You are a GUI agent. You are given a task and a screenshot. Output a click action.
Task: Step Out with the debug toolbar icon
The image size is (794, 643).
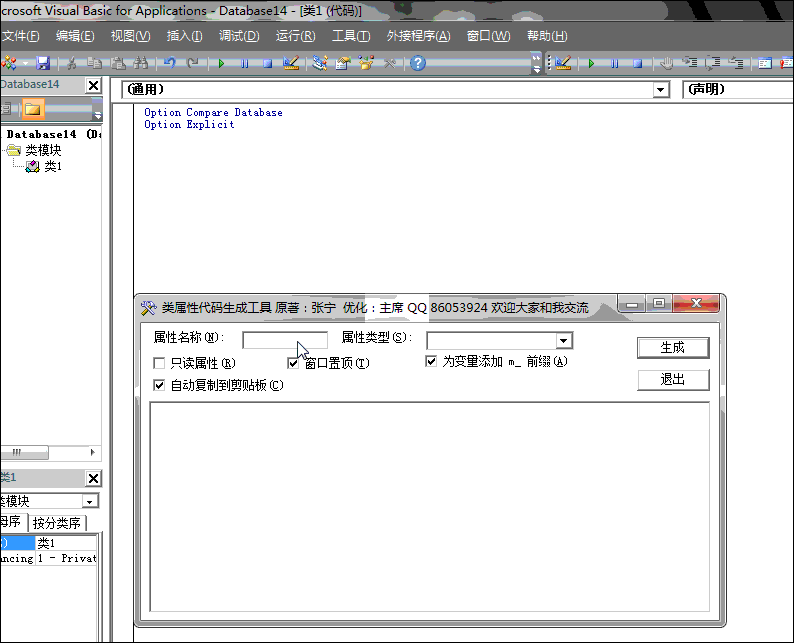[x=736, y=63]
